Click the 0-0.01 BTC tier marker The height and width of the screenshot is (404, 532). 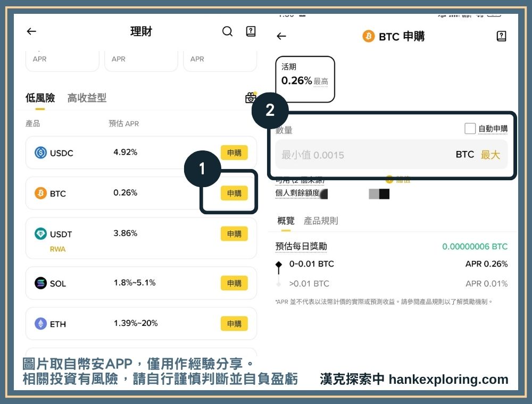click(x=279, y=264)
